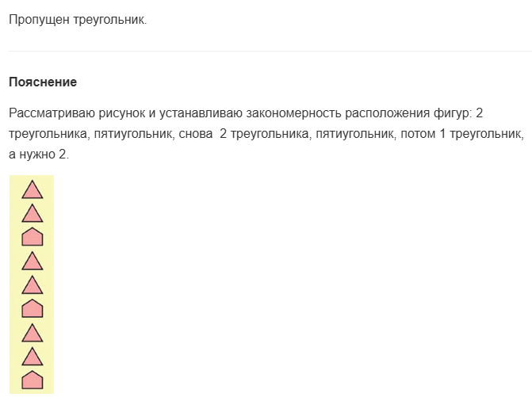Image resolution: width=532 pixels, height=397 pixels.
Task: Select the fifth triangle from the top
Action: click(32, 332)
